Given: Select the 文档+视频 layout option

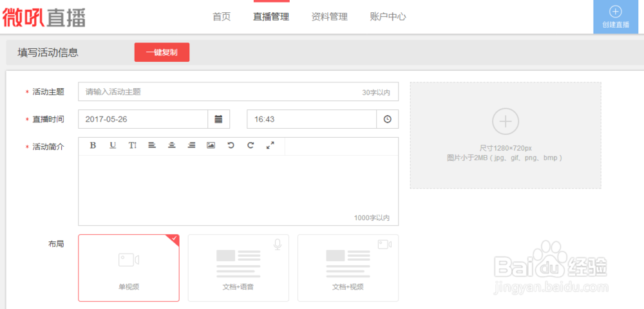Looking at the screenshot, I should [348, 268].
